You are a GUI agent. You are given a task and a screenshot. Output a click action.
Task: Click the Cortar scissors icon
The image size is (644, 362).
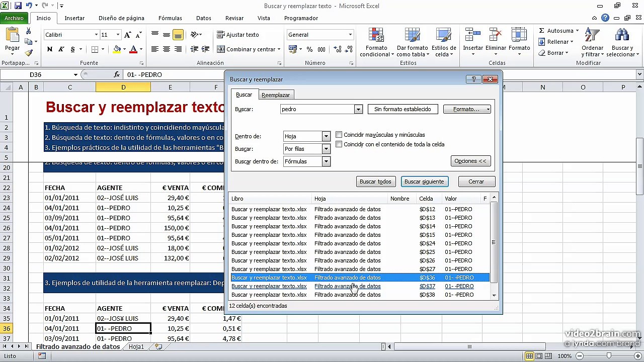[28, 32]
